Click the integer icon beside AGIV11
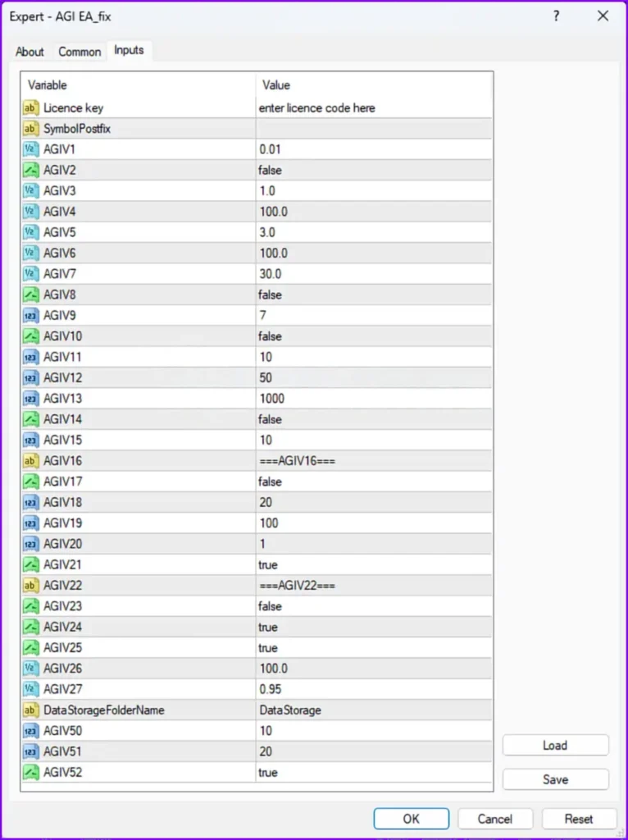The width and height of the screenshot is (628, 840). click(31, 358)
